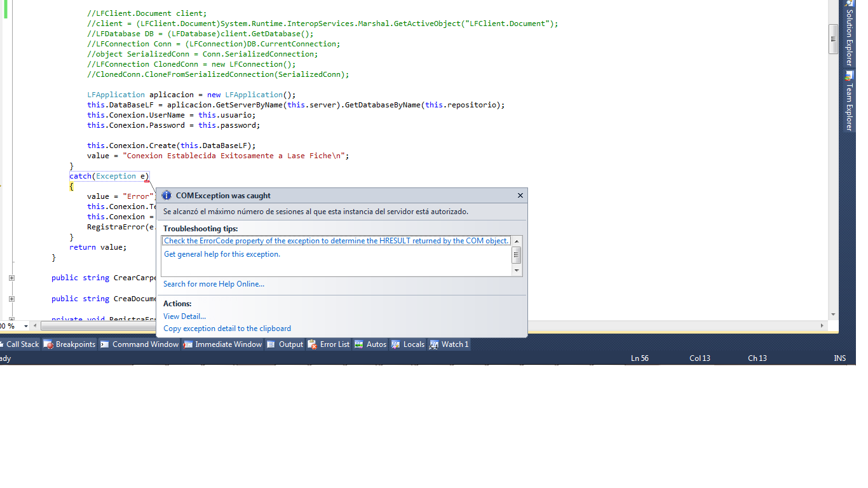Screen dimensions: 868x488
Task: Open the editor zoom percentage dropdown
Action: tap(26, 326)
